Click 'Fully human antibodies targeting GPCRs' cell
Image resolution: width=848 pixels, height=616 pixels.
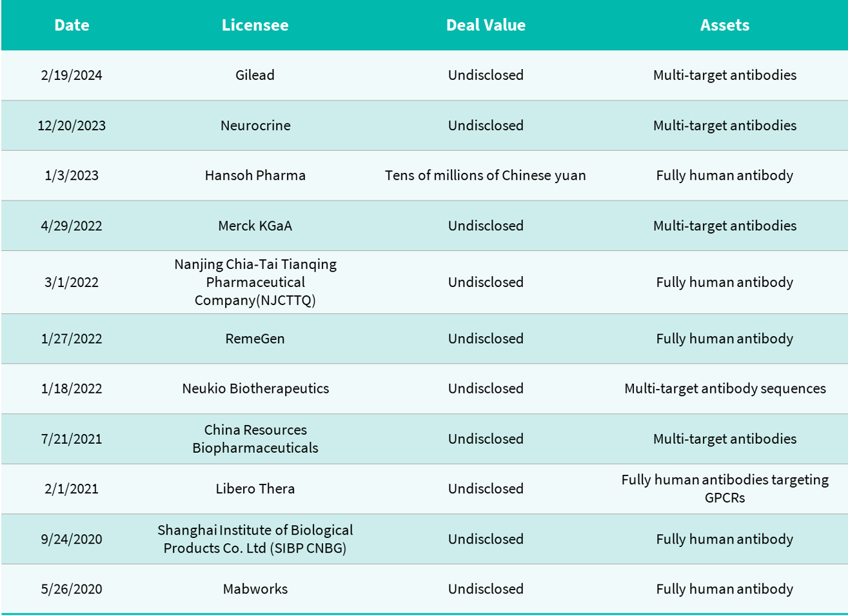[725, 489]
